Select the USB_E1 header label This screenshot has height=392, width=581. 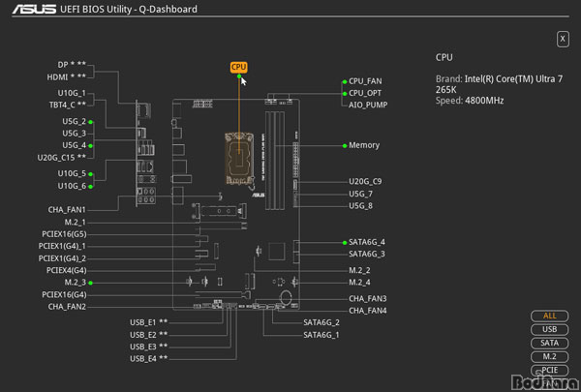click(x=148, y=322)
